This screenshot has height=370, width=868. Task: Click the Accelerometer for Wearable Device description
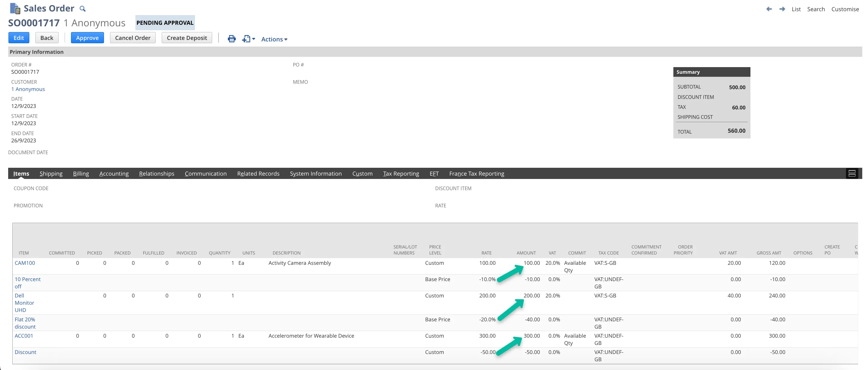click(x=311, y=336)
